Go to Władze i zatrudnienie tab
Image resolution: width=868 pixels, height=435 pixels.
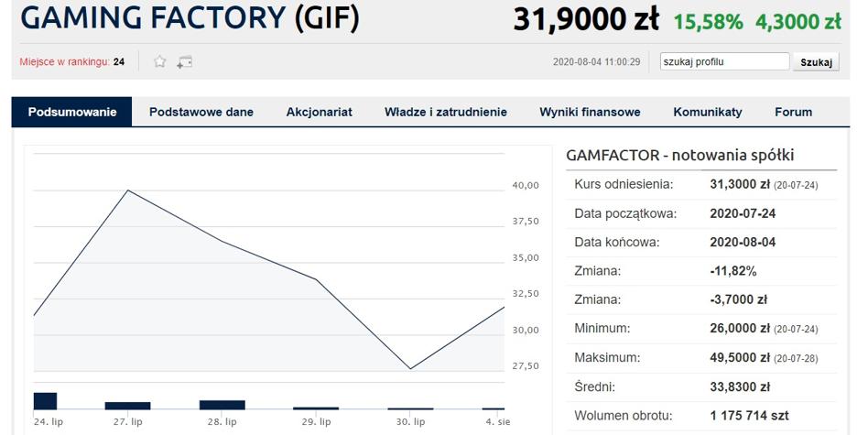click(446, 112)
